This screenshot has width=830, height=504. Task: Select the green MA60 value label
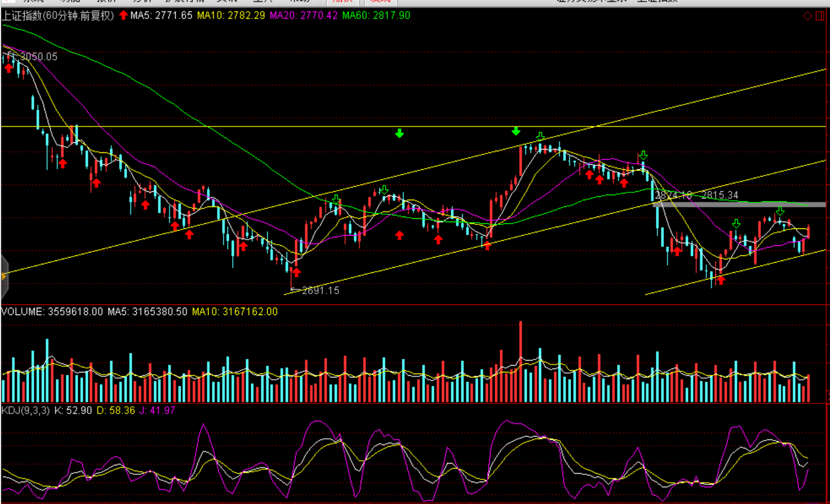point(376,15)
